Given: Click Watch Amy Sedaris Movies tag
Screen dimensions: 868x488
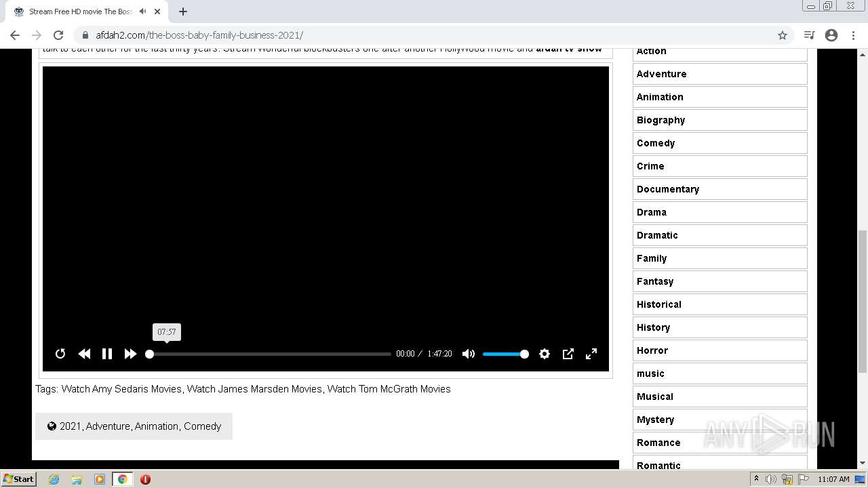Looking at the screenshot, I should (121, 389).
